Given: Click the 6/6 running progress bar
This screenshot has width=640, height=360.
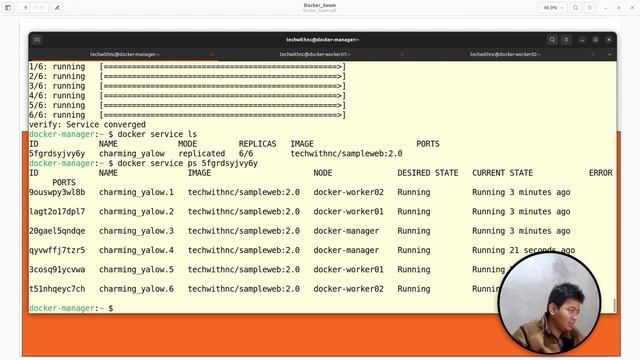Looking at the screenshot, I should click(x=223, y=115).
